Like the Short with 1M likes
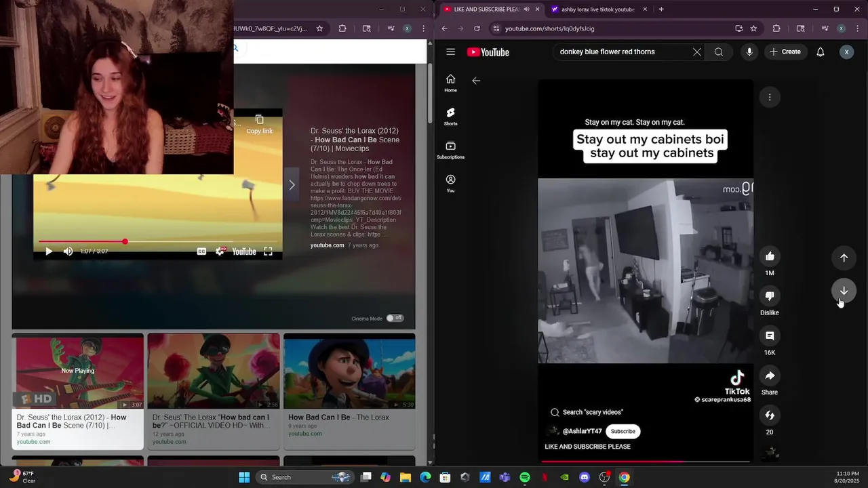The height and width of the screenshot is (488, 868). [770, 256]
